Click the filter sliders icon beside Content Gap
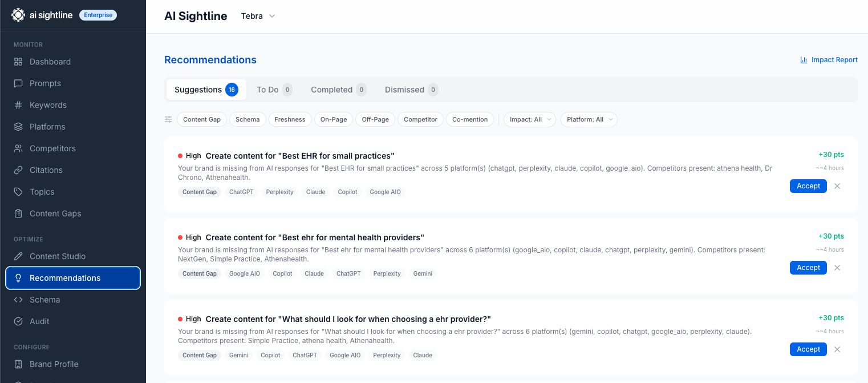 pyautogui.click(x=168, y=119)
